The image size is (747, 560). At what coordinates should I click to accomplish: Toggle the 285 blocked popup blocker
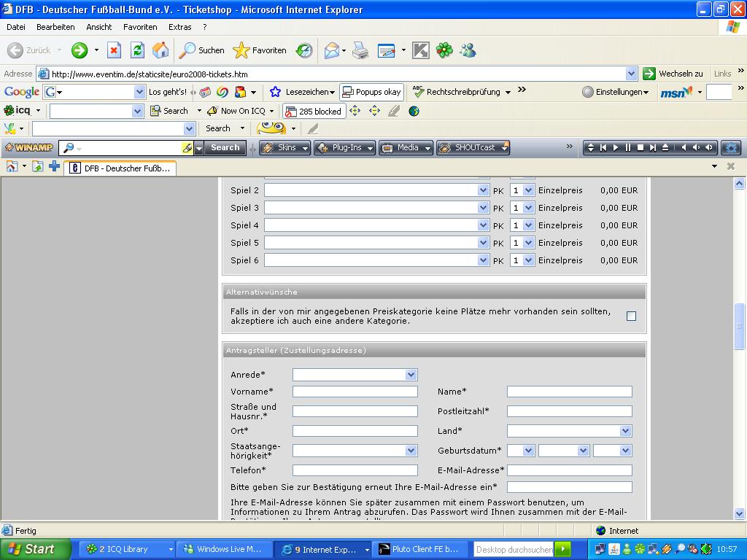pos(314,112)
